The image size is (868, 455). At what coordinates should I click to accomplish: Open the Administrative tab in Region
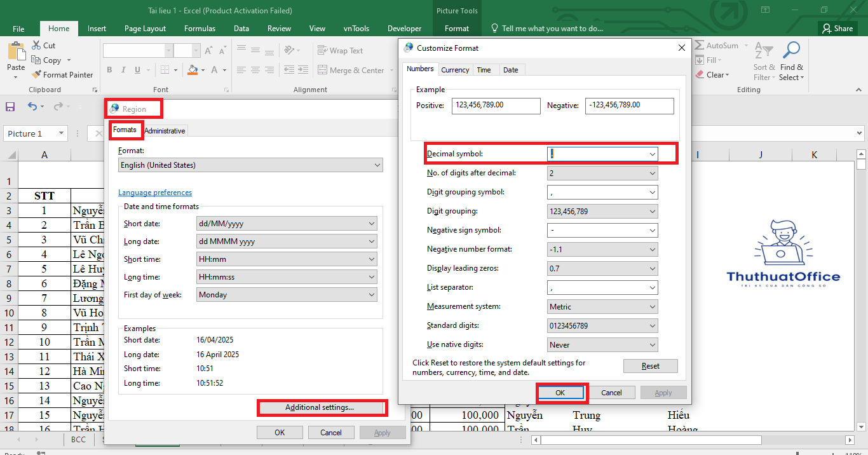pos(165,131)
